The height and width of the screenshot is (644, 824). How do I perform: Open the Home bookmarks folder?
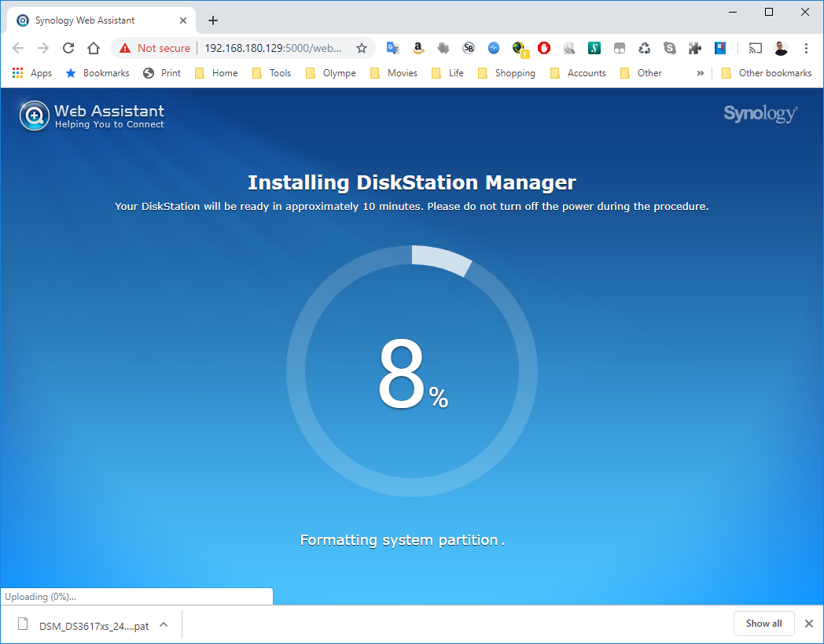(x=216, y=73)
